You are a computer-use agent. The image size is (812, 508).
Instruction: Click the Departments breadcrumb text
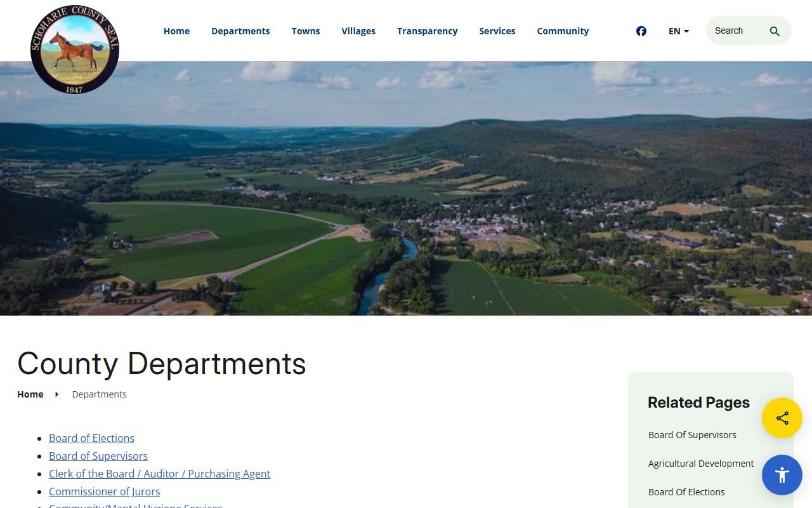pyautogui.click(x=99, y=394)
